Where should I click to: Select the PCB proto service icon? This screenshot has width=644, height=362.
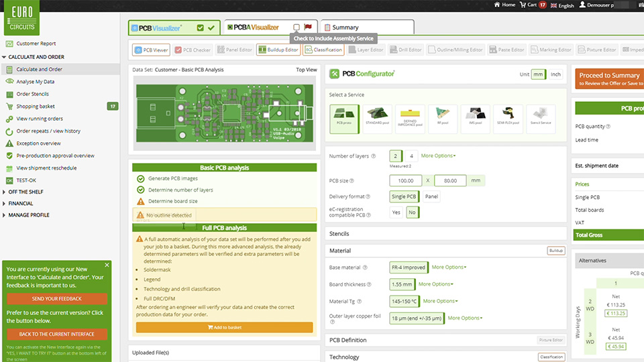click(344, 118)
